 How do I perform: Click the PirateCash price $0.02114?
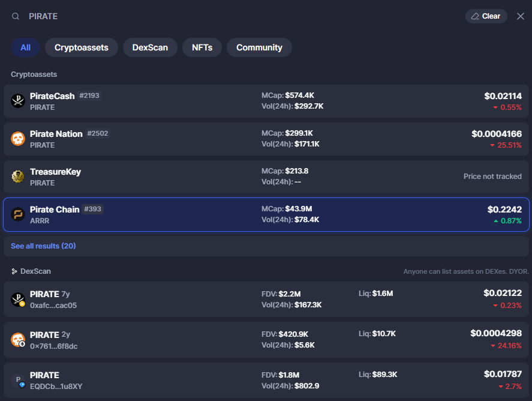click(x=503, y=96)
